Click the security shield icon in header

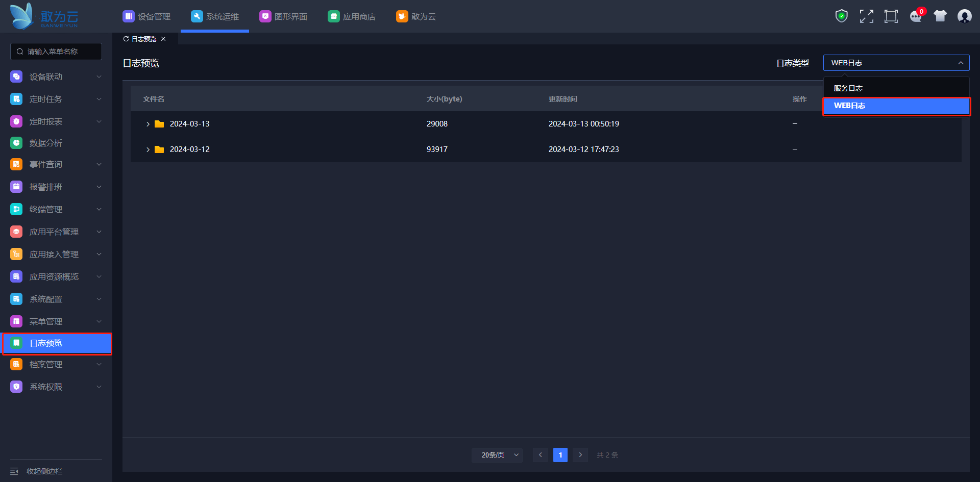point(842,16)
